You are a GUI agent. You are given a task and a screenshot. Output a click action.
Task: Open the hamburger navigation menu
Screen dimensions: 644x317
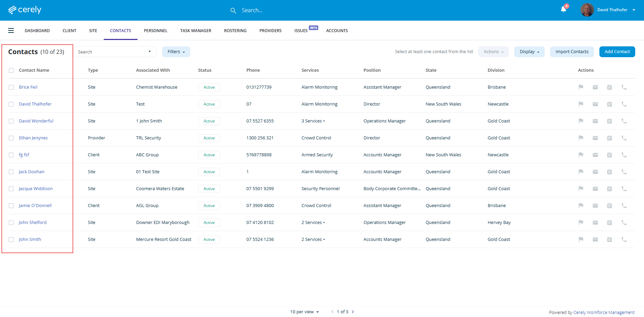point(11,31)
